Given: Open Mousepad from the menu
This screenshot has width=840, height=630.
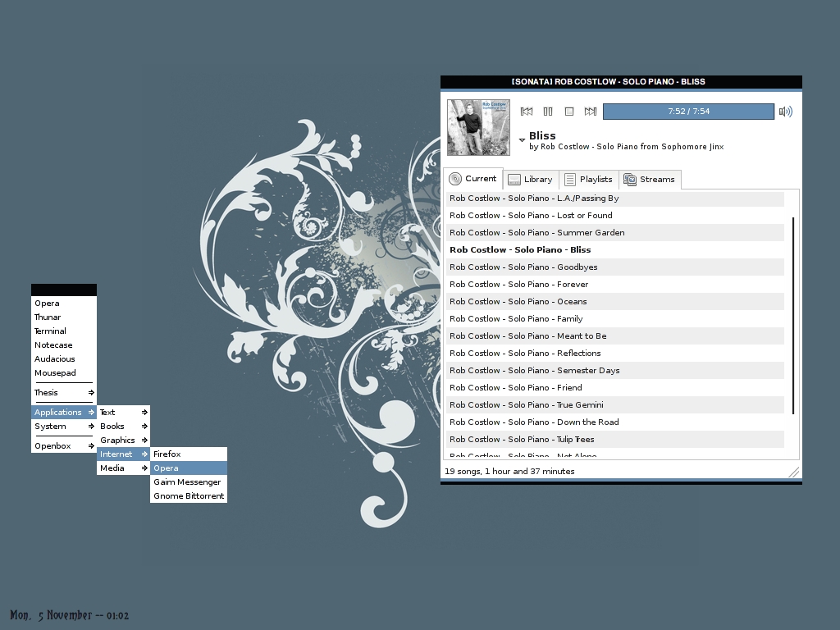Looking at the screenshot, I should point(64,373).
